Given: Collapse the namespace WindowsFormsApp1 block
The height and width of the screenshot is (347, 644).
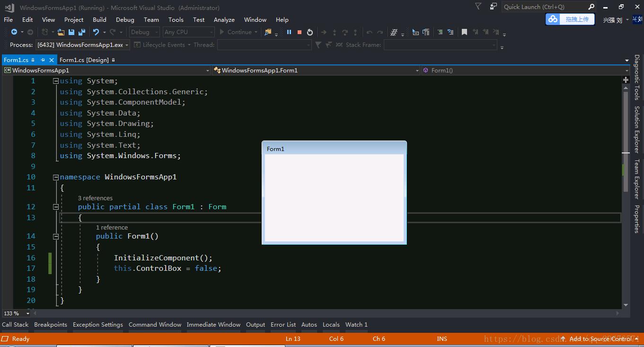Looking at the screenshot, I should pos(56,177).
